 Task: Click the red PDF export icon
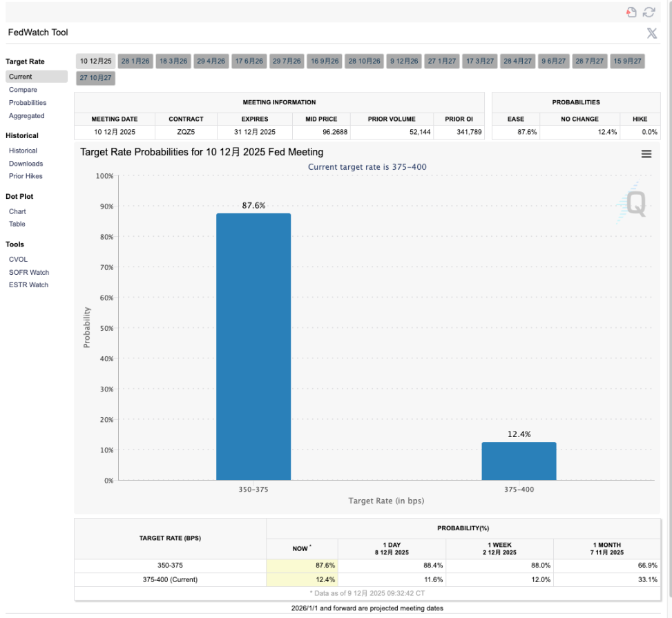pos(631,12)
